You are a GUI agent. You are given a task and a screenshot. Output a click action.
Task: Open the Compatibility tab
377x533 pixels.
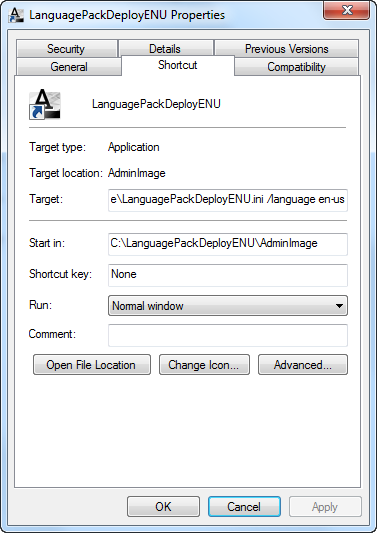(296, 67)
